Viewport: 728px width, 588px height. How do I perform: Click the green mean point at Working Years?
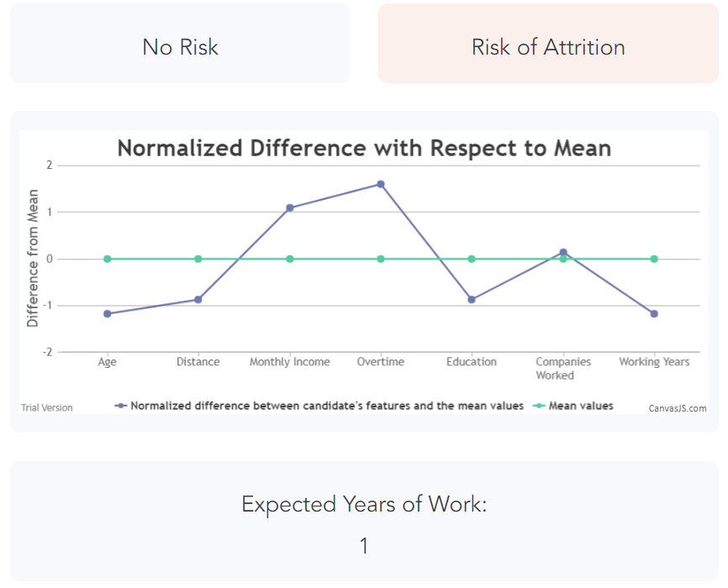pyautogui.click(x=654, y=259)
